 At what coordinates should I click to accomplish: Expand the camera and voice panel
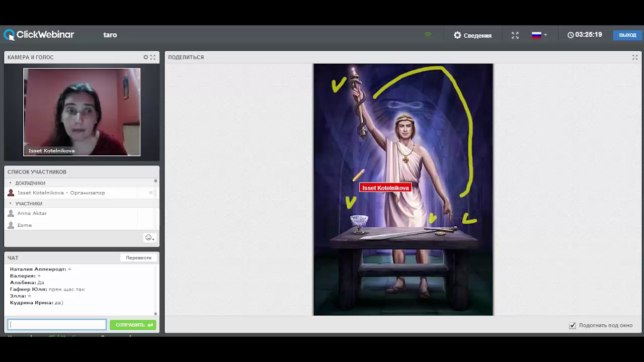(x=153, y=57)
